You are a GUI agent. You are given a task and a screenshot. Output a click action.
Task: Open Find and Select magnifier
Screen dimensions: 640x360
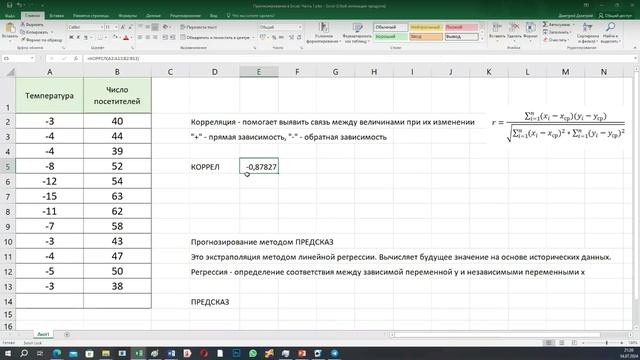(611, 27)
